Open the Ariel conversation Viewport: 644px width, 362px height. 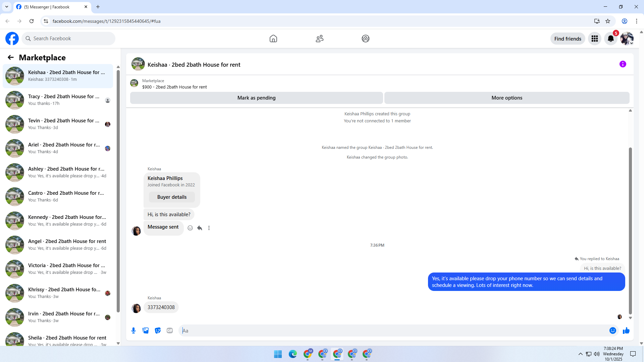click(58, 148)
